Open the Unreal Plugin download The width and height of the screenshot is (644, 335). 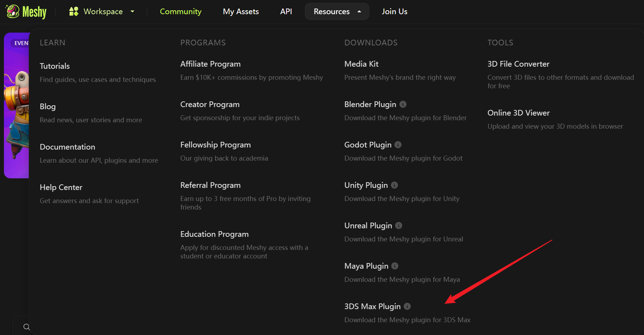click(368, 225)
